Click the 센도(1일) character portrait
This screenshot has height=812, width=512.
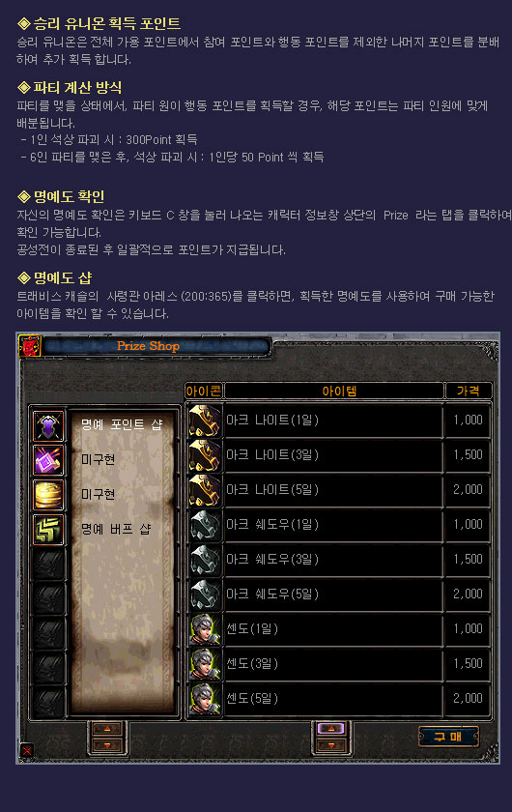coord(205,629)
